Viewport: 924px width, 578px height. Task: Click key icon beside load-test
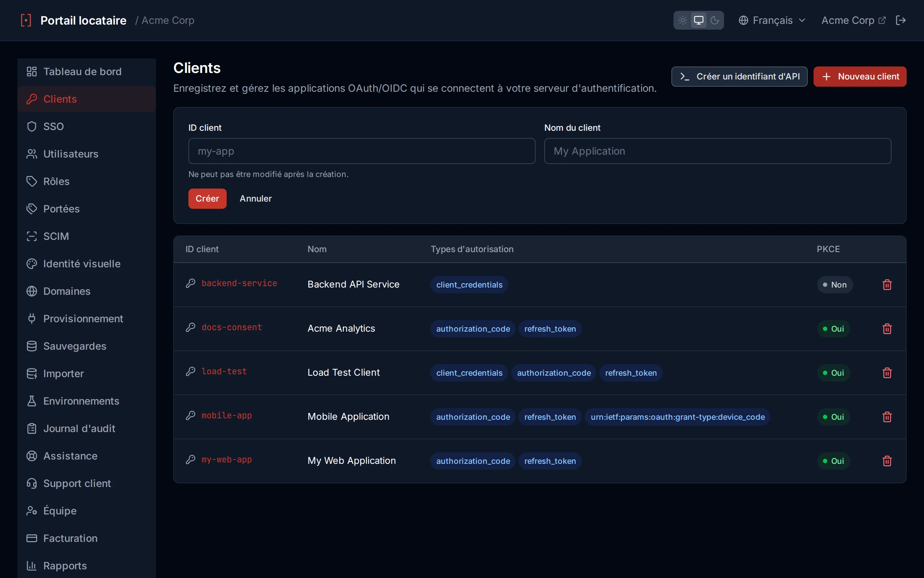191,372
